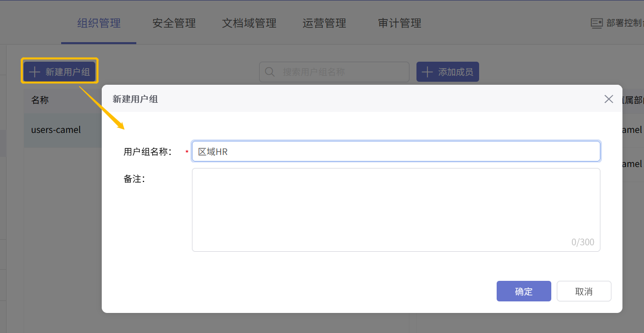644x333 pixels.
Task: Confirm with the 确定 button
Action: click(524, 291)
